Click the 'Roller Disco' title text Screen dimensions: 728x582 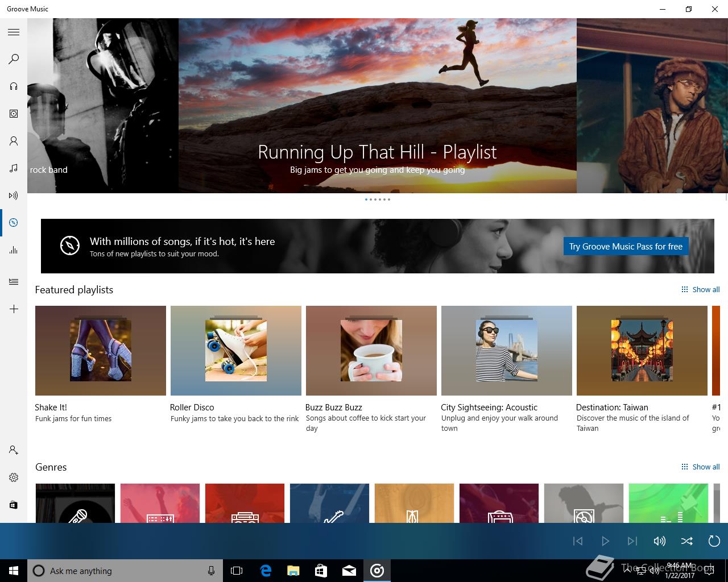coord(192,407)
